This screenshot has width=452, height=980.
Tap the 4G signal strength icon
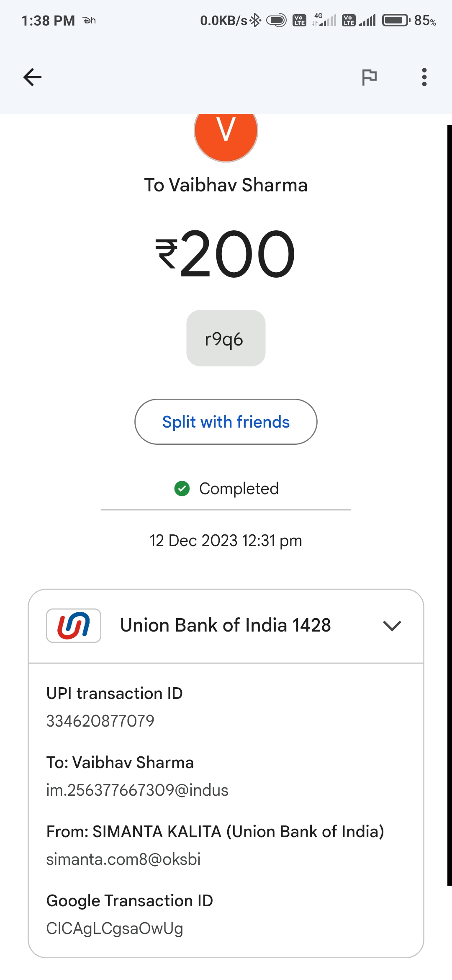pyautogui.click(x=325, y=20)
